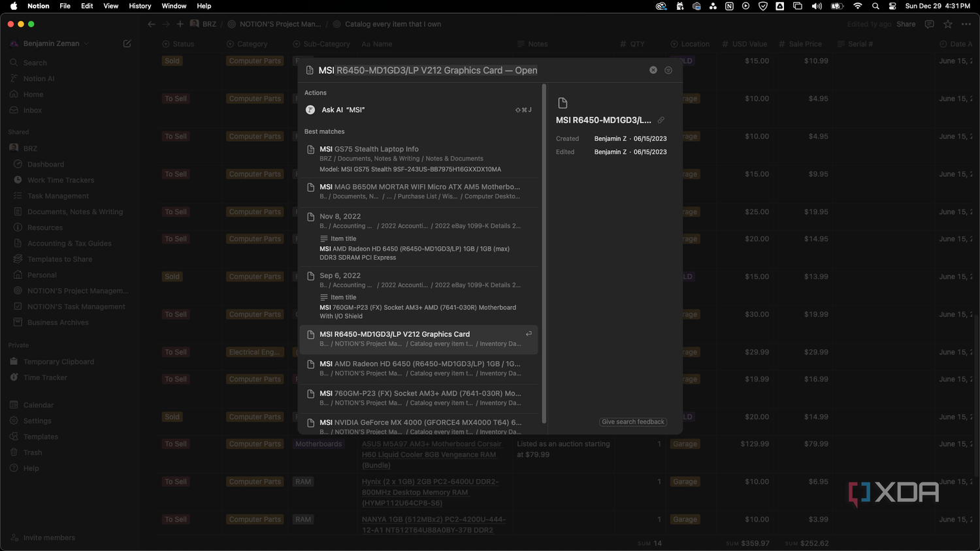Navigate forward with the right arrow
Screen dimensions: 980x551
(x=166, y=24)
